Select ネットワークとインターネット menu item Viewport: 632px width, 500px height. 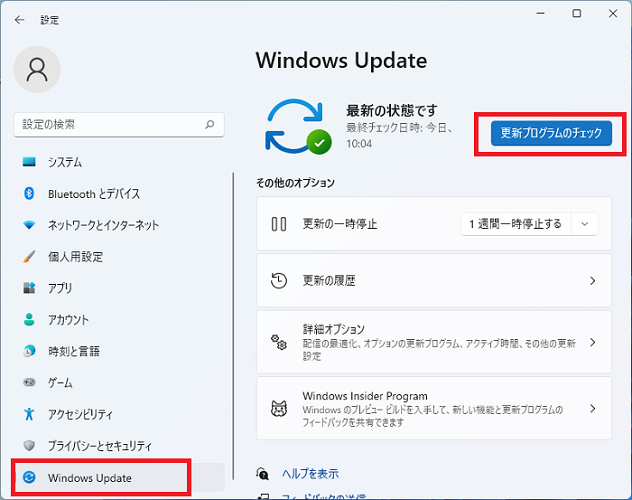click(x=119, y=225)
